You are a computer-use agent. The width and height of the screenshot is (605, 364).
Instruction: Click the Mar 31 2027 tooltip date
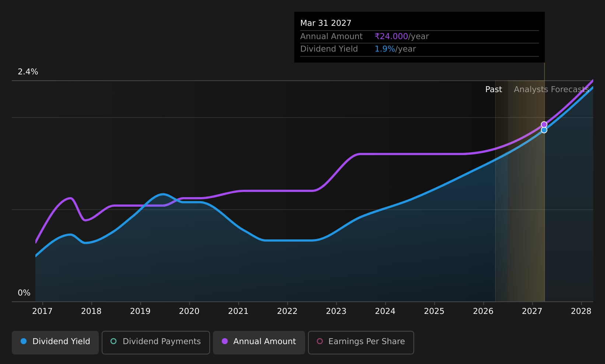(x=326, y=23)
